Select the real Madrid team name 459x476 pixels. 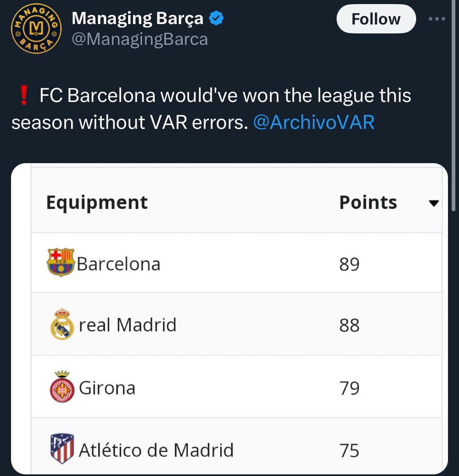[127, 325]
